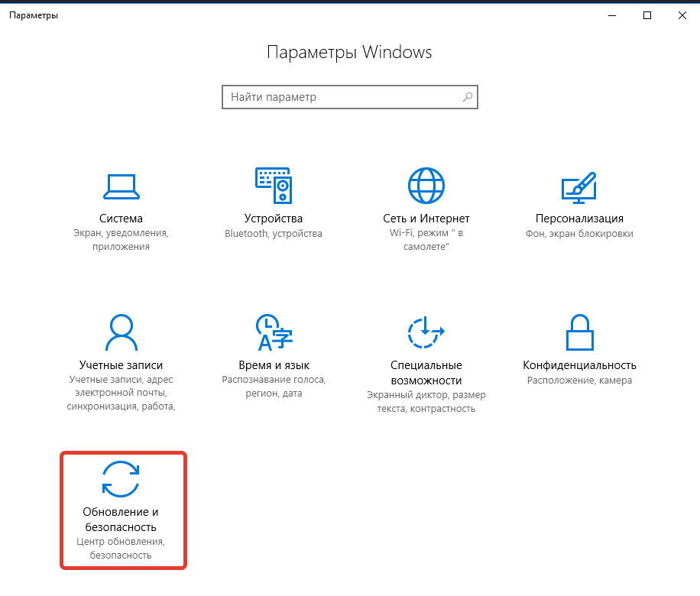Minimize the Параметры window
700x596 pixels.
tap(612, 15)
